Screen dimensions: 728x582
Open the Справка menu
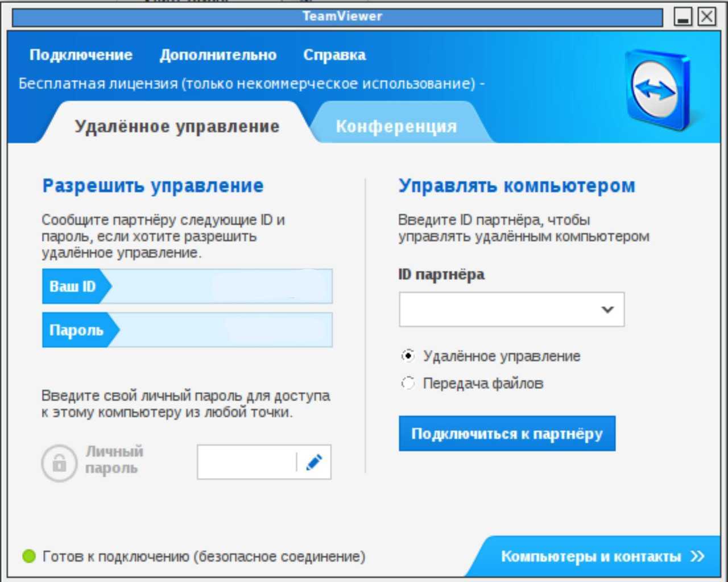click(334, 55)
